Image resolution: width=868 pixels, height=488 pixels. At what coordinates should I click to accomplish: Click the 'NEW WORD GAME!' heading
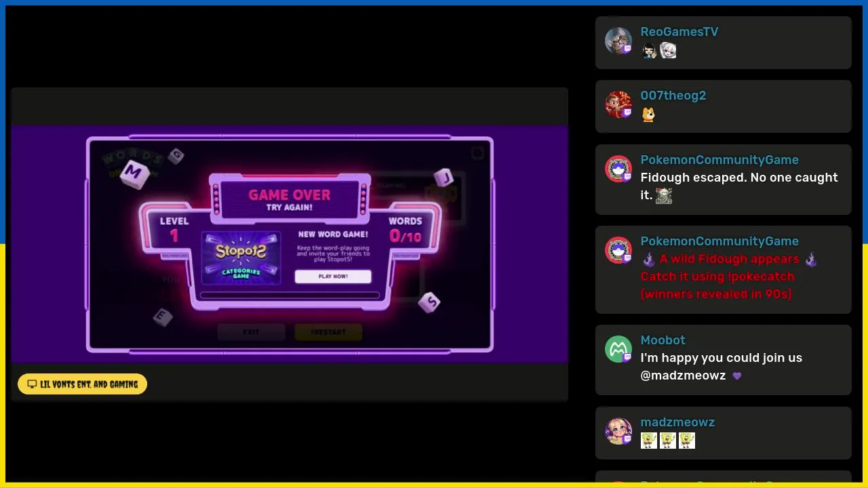[333, 235]
